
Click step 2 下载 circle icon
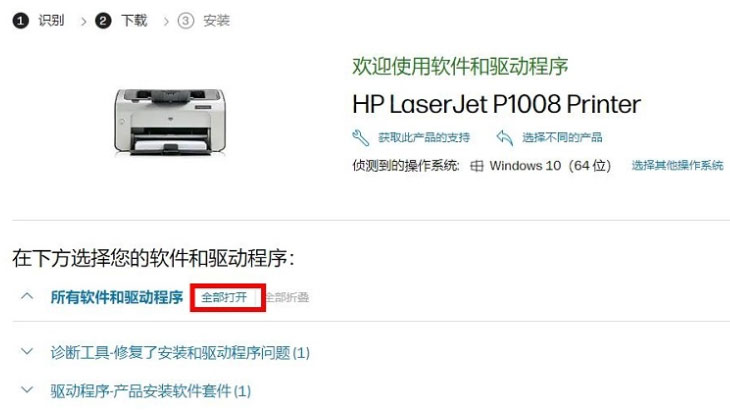pos(103,20)
